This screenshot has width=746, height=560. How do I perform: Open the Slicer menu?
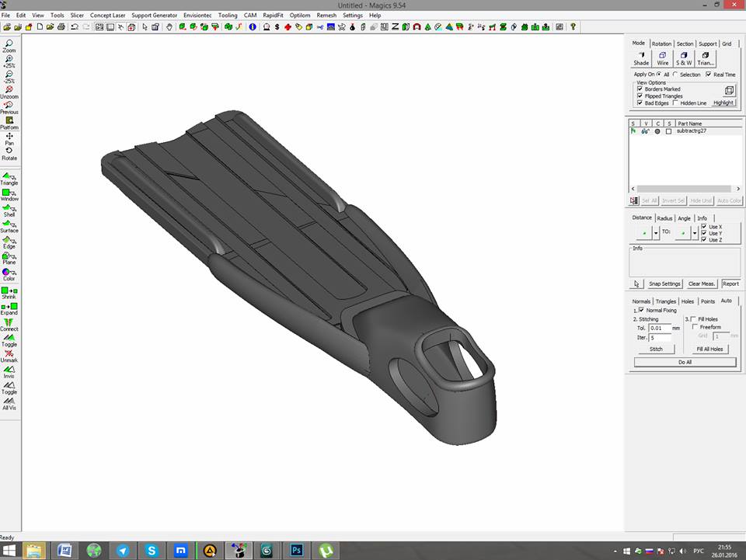[x=77, y=16]
